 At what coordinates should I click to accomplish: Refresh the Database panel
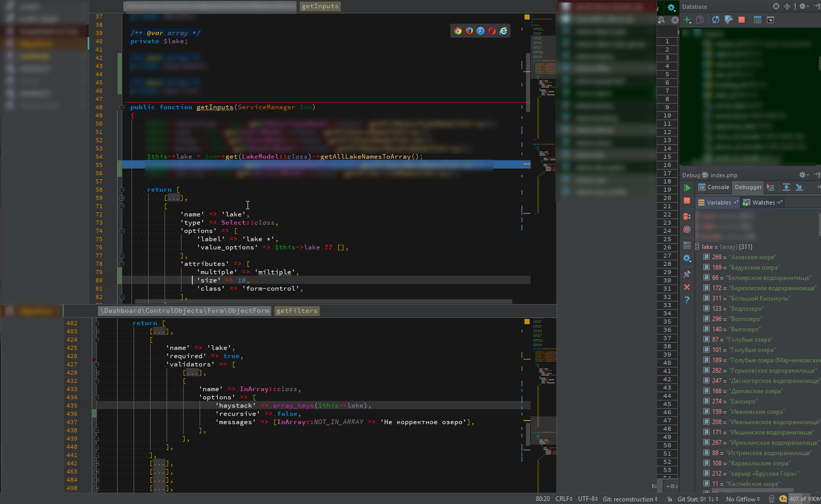tap(716, 20)
